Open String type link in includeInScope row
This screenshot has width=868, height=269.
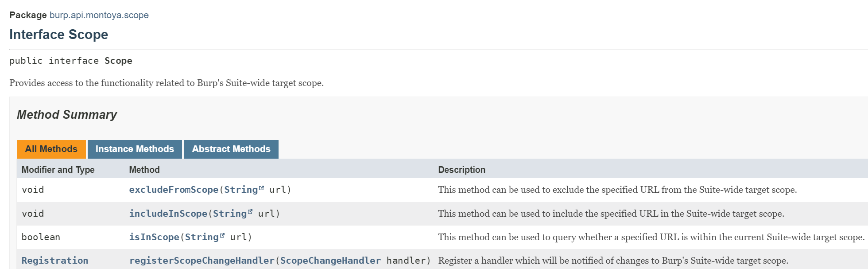pyautogui.click(x=230, y=214)
